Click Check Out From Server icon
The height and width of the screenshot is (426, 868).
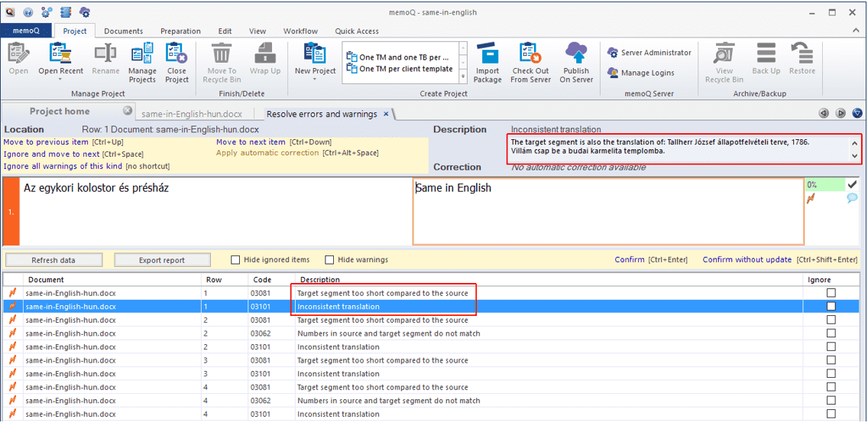[x=530, y=54]
